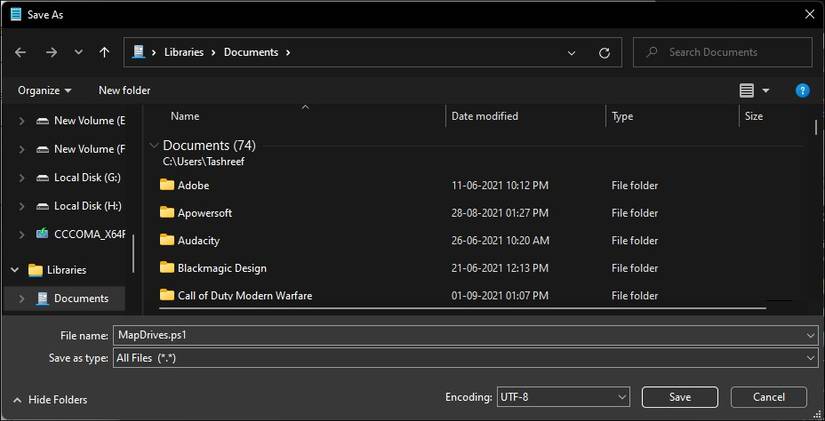Expand the Local Disk (H:) node
Screen dimensions: 825x421
(x=22, y=206)
